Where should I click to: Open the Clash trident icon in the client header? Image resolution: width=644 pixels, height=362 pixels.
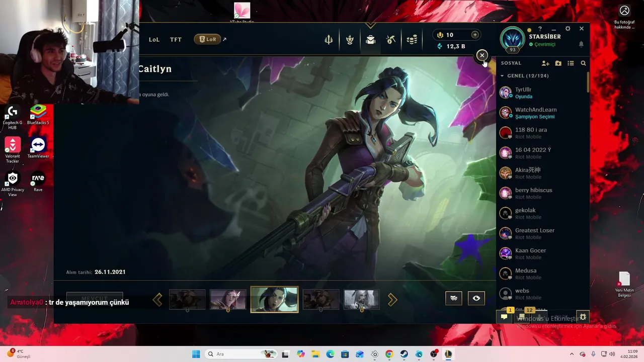click(329, 40)
